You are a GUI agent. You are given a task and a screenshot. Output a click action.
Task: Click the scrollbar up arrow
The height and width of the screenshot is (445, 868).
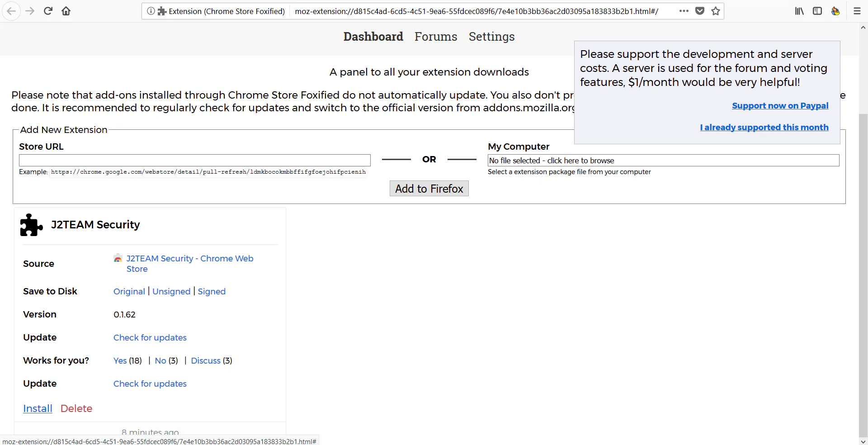point(863,27)
